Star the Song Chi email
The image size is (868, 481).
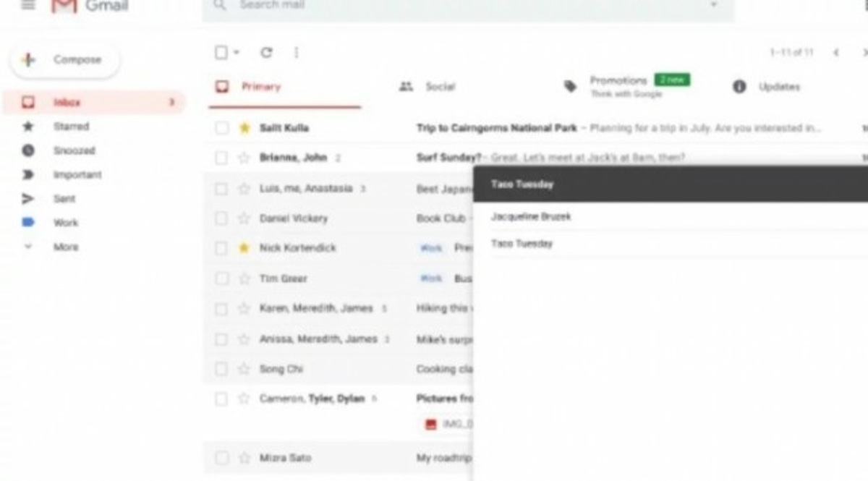[244, 370]
